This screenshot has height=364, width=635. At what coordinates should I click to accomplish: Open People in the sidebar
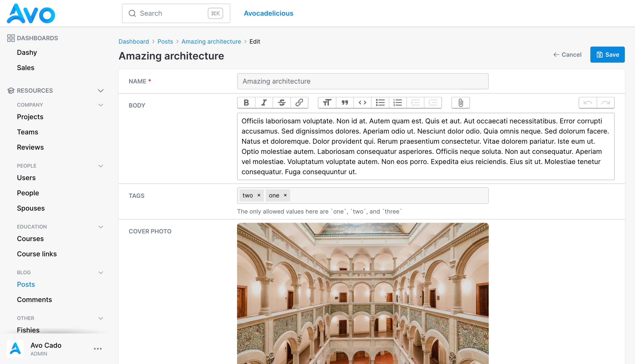[28, 193]
